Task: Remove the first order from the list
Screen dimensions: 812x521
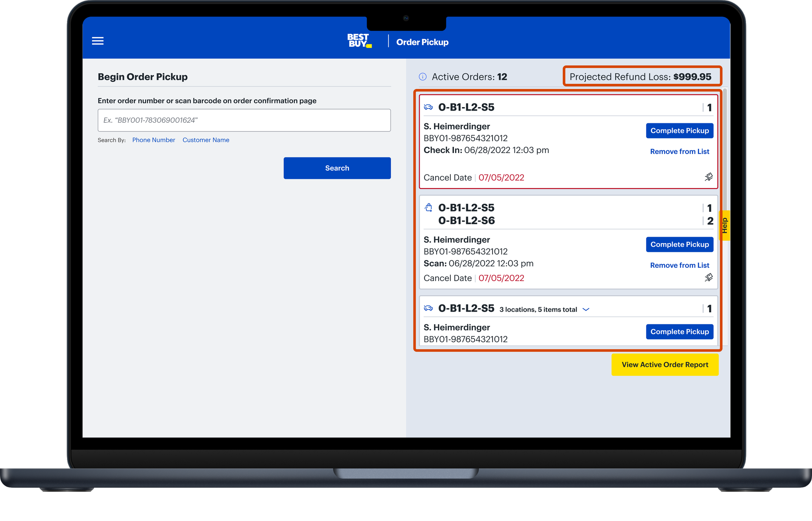Action: click(x=679, y=152)
